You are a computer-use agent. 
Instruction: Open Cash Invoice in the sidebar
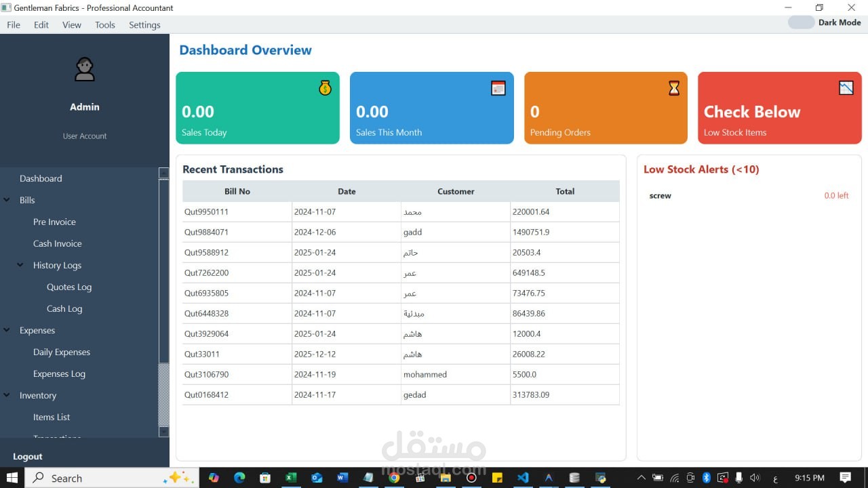click(x=58, y=243)
